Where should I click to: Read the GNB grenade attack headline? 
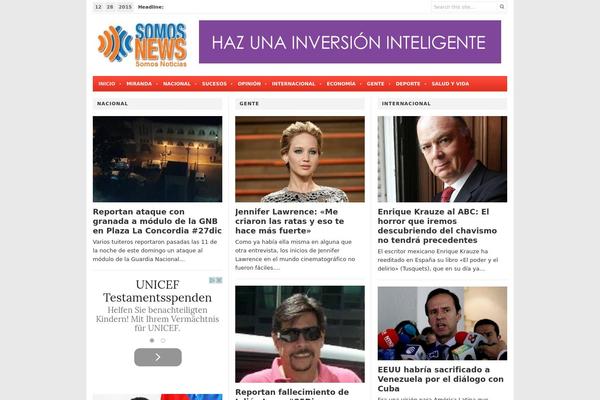[157, 221]
